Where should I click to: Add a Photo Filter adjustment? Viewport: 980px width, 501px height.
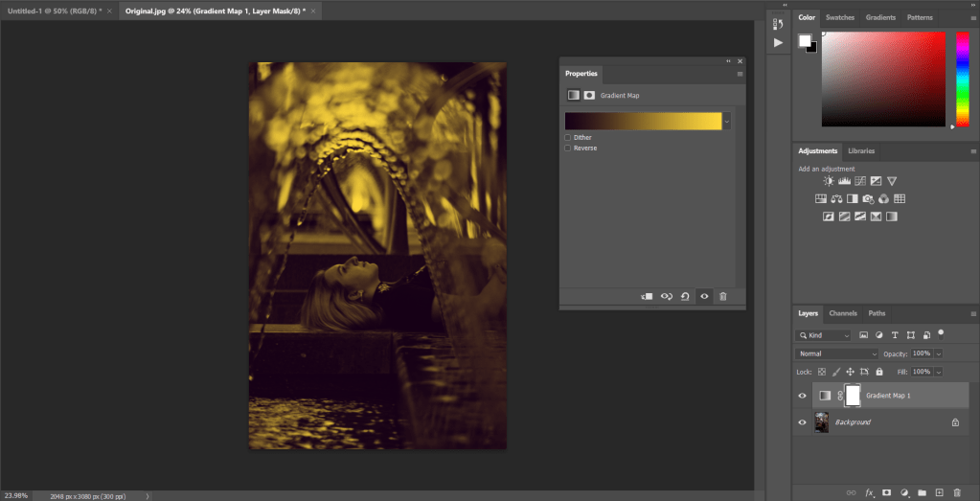click(x=867, y=199)
